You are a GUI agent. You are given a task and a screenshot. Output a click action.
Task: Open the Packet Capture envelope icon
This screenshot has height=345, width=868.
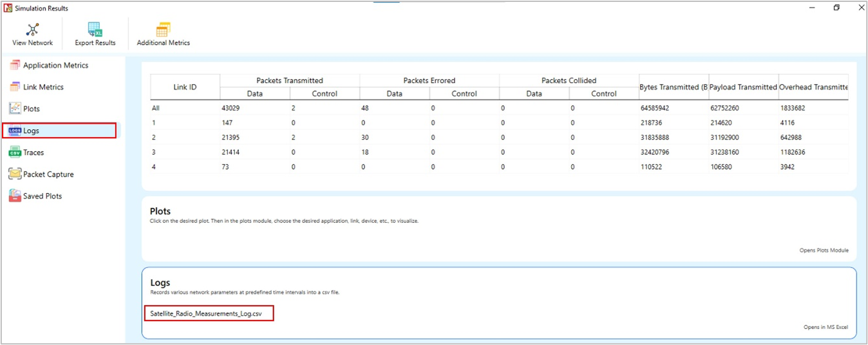tap(15, 174)
